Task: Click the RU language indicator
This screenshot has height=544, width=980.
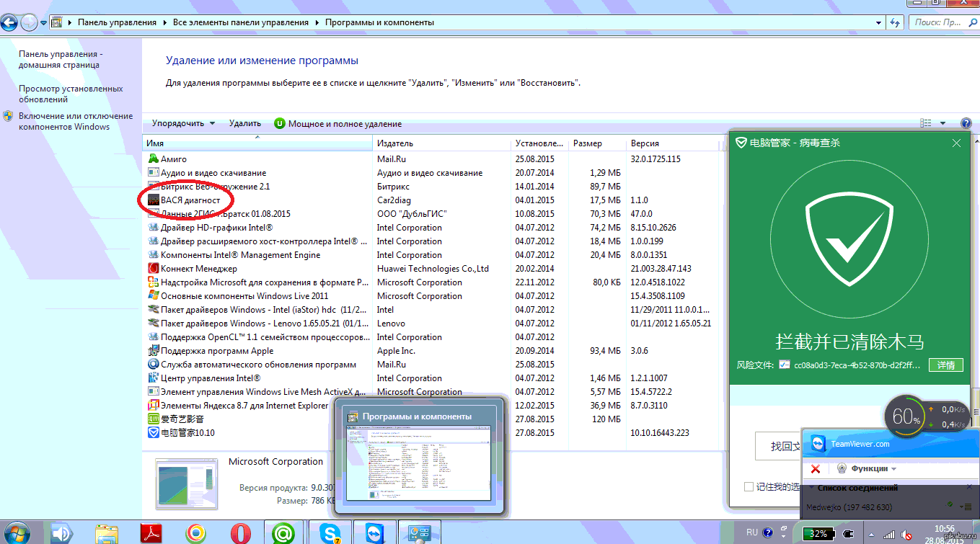Action: (752, 533)
